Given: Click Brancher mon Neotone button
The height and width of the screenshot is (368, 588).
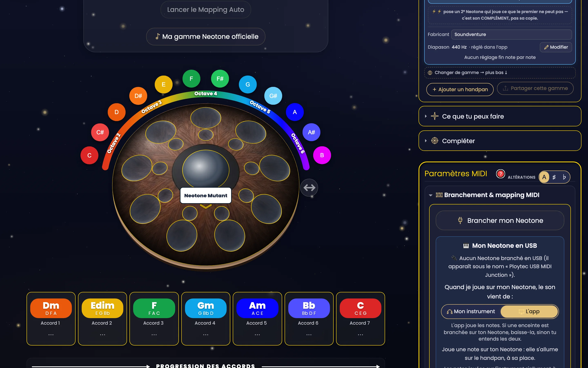Looking at the screenshot, I should tap(500, 220).
